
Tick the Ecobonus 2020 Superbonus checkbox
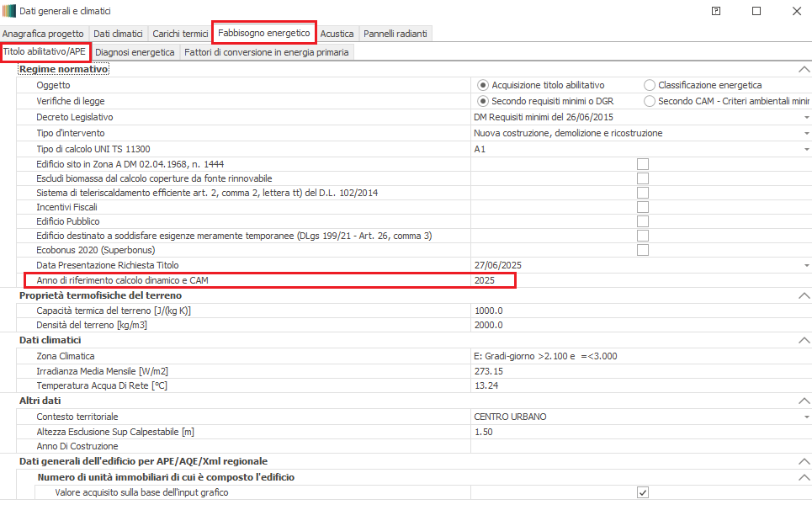coord(643,250)
